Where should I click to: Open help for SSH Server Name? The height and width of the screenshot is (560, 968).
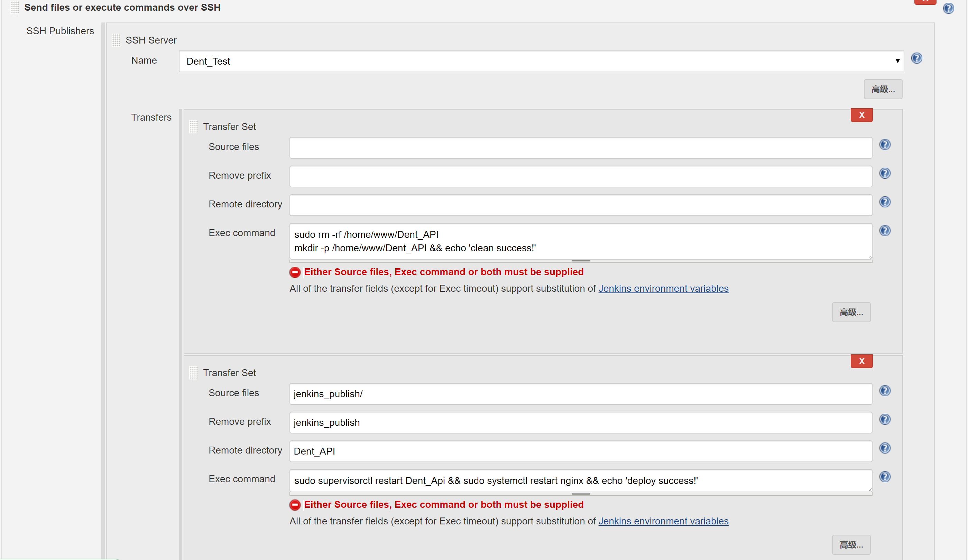click(916, 58)
